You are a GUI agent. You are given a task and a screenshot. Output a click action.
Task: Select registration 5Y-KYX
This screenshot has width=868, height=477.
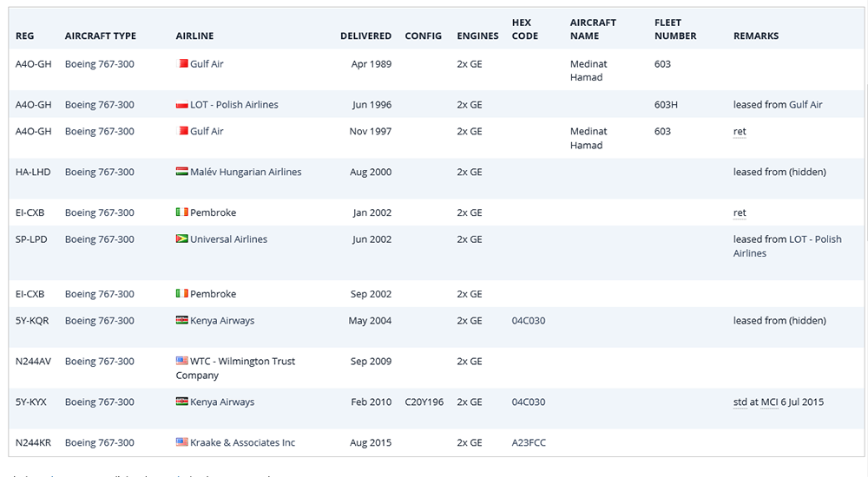click(x=31, y=402)
